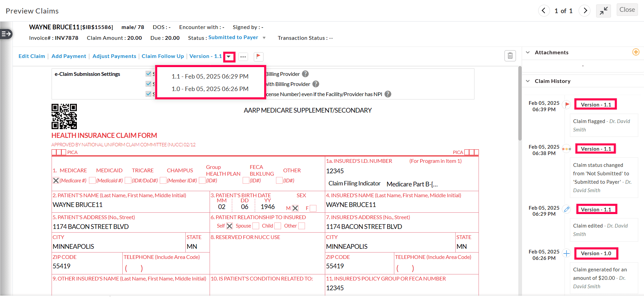The width and height of the screenshot is (644, 297).
Task: Click Add Payment link
Action: [69, 56]
